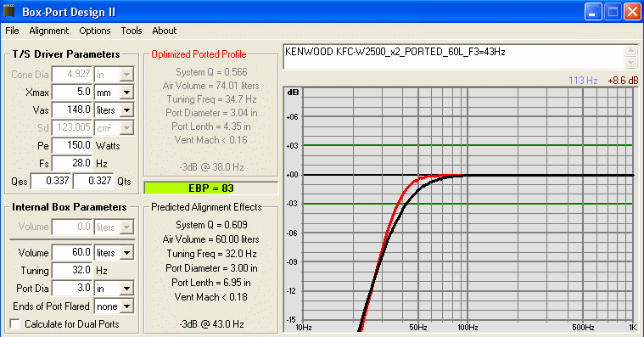This screenshot has height=337, width=644.
Task: Enable Calculate for Dual Ports checkbox
Action: click(x=14, y=324)
